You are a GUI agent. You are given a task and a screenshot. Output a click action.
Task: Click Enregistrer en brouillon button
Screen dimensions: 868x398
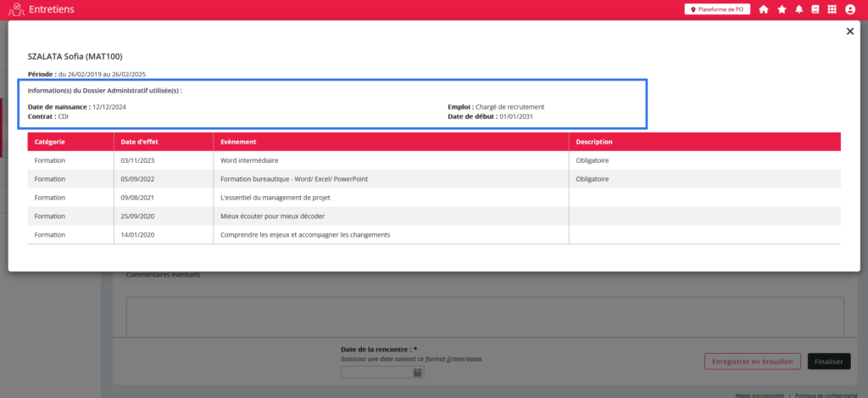[752, 362]
